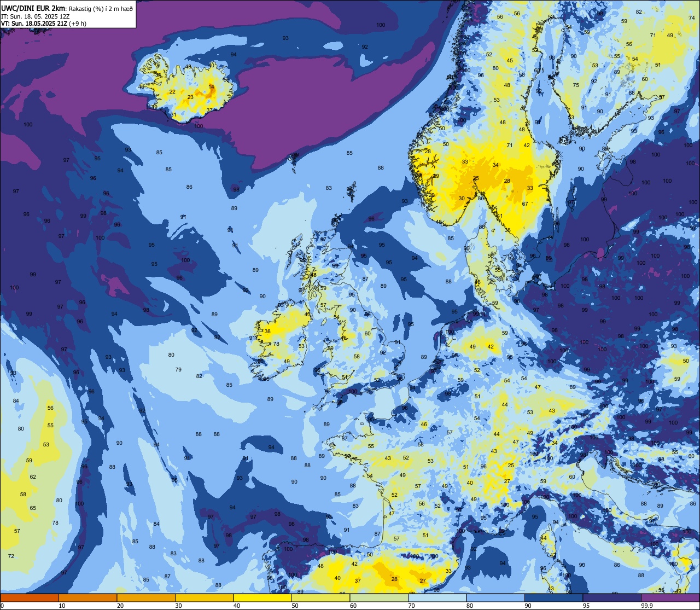Click the humidity value '22' over Iceland

(x=172, y=91)
